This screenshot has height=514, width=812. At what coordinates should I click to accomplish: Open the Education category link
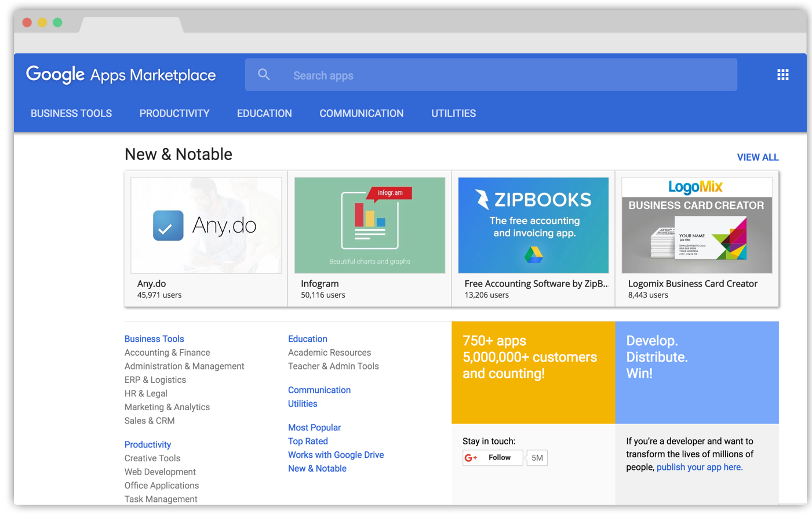coord(308,339)
